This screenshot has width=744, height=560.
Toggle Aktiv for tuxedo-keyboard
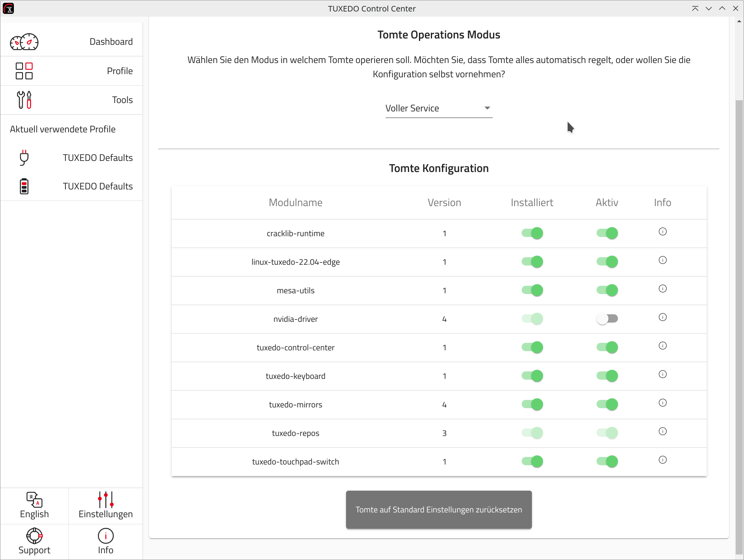pyautogui.click(x=607, y=376)
